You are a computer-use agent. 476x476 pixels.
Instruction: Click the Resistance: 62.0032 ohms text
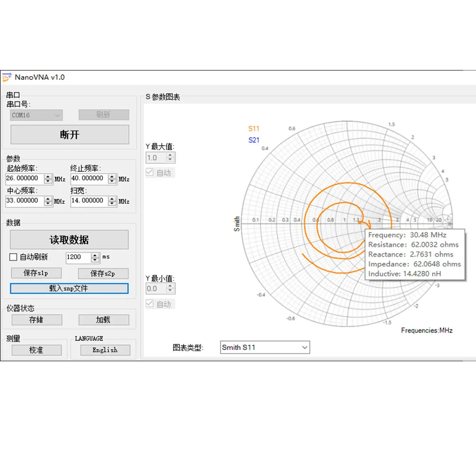(414, 245)
